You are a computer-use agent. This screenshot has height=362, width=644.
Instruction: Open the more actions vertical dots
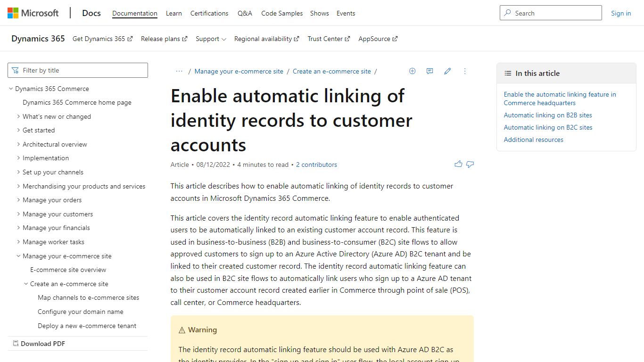tap(465, 71)
